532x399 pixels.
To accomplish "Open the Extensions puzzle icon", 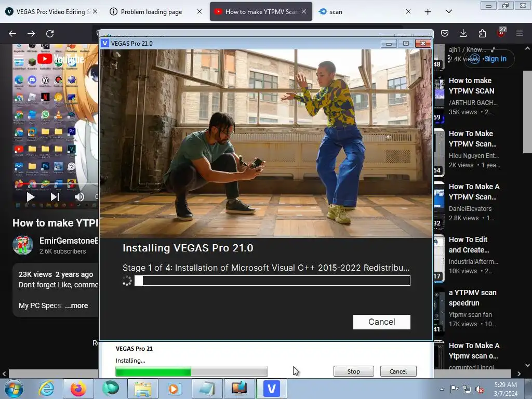I will (x=482, y=33).
